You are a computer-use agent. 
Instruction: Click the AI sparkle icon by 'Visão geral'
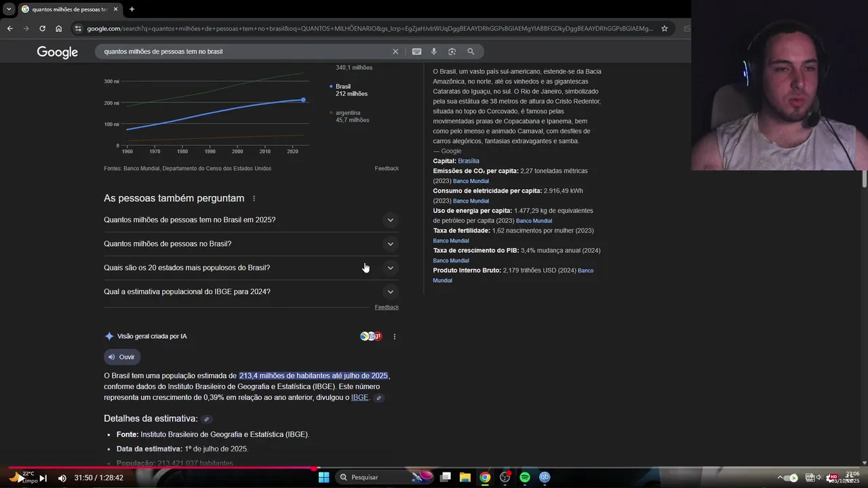click(109, 336)
